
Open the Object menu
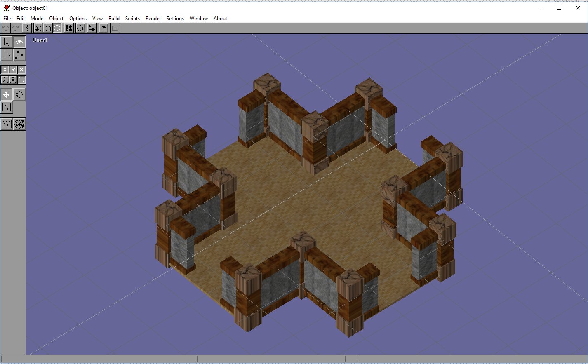[56, 19]
